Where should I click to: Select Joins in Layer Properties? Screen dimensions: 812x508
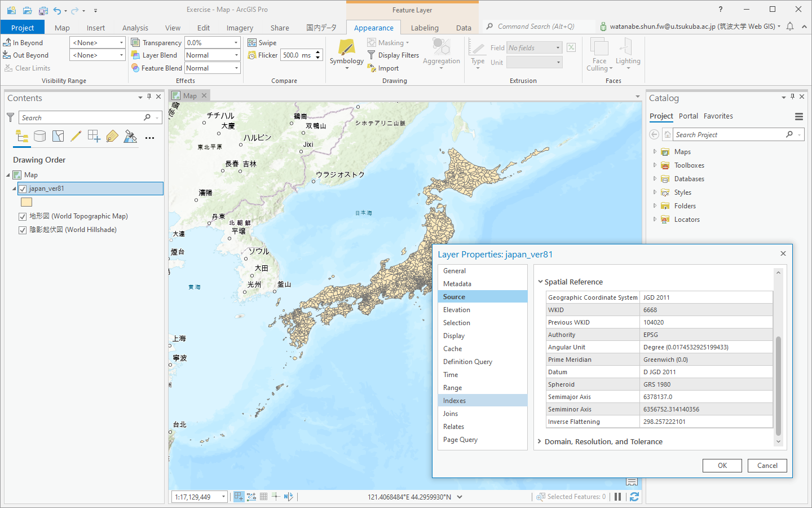(x=483, y=414)
